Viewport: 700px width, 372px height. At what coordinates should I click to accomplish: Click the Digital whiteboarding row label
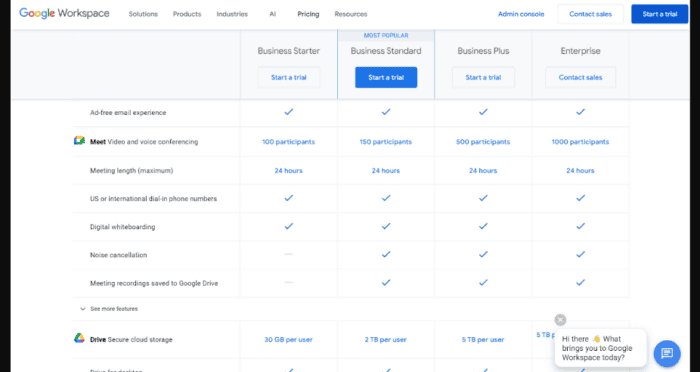[123, 227]
